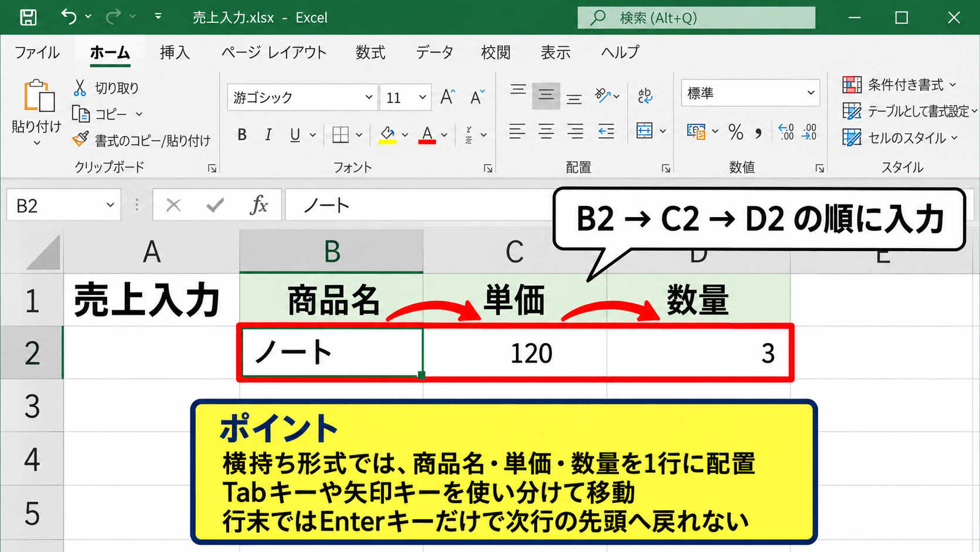Select the Format Painter brush
Screen dimensions: 980x552
[80, 140]
